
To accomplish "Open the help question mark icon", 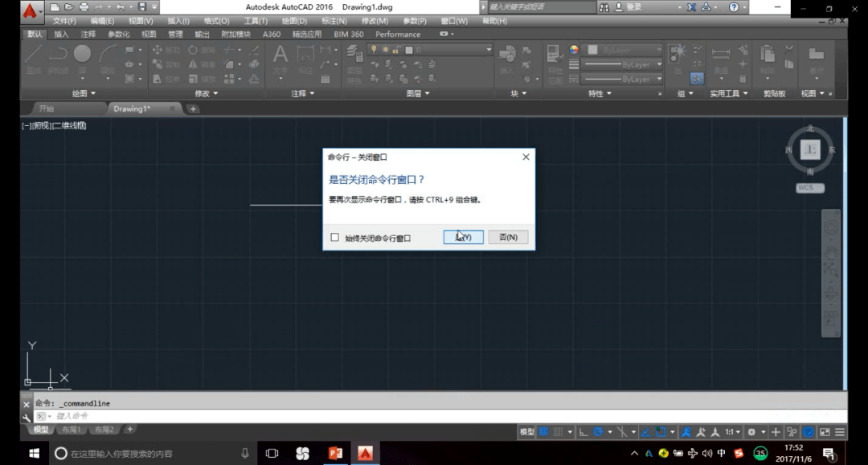I will [x=733, y=7].
